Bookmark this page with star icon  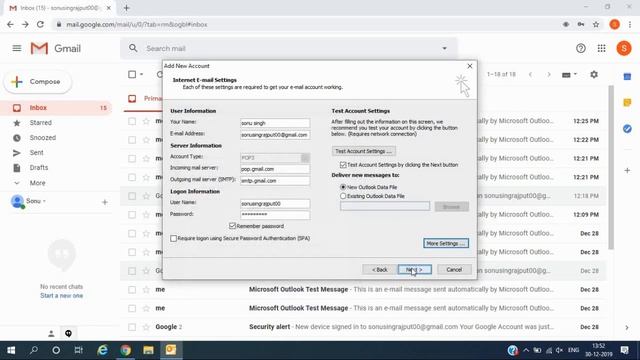pos(596,24)
